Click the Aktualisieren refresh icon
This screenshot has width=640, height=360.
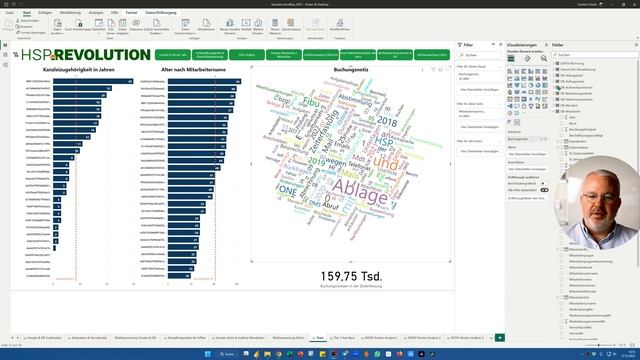coord(206,24)
